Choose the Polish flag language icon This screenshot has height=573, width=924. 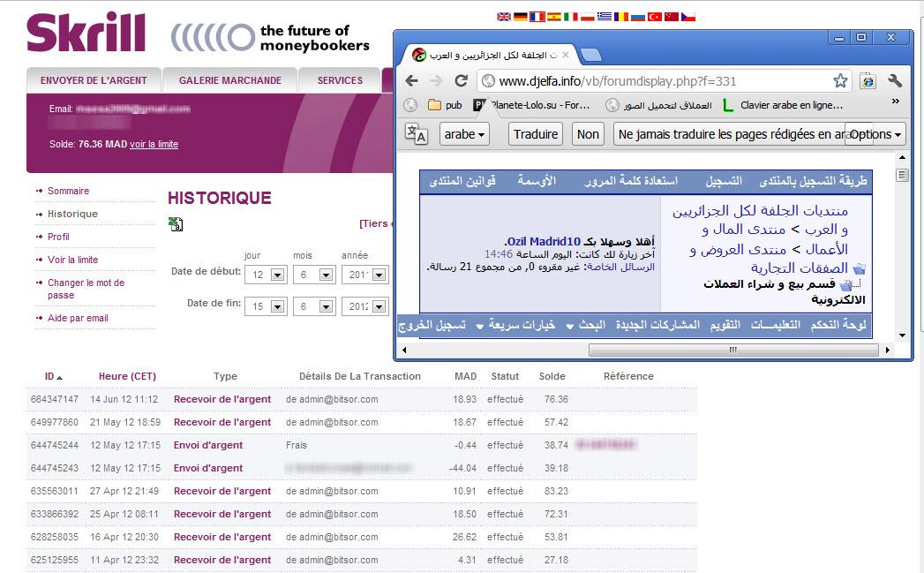[588, 17]
